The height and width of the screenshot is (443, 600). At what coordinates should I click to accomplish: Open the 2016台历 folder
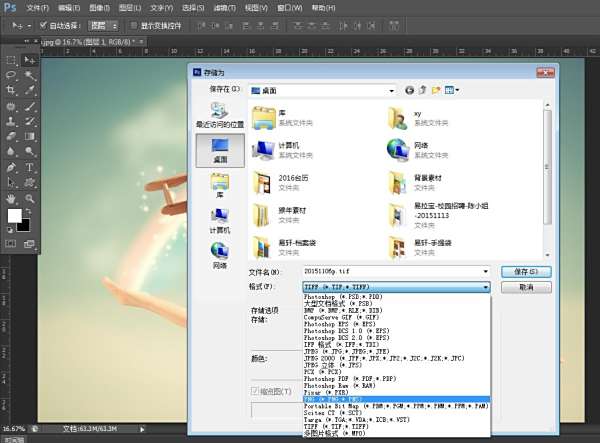coord(281,182)
